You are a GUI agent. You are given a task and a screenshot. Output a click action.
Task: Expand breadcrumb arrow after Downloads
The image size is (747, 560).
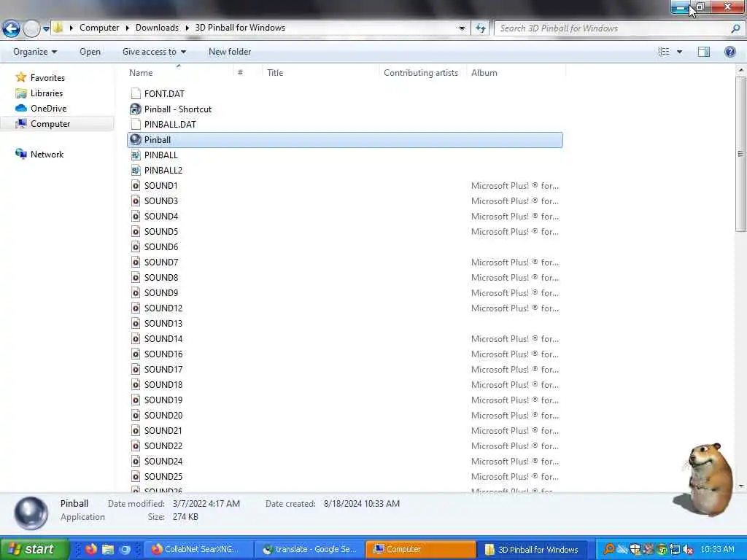coord(187,28)
